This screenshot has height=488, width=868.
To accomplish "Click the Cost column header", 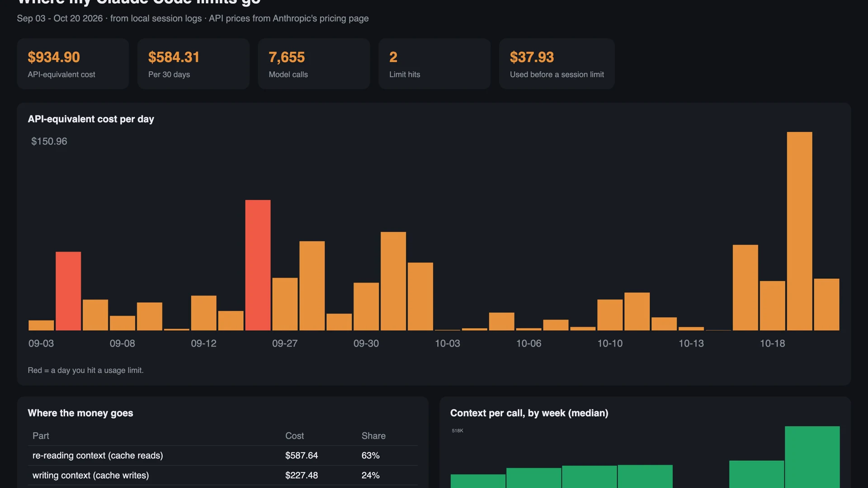I will (294, 436).
